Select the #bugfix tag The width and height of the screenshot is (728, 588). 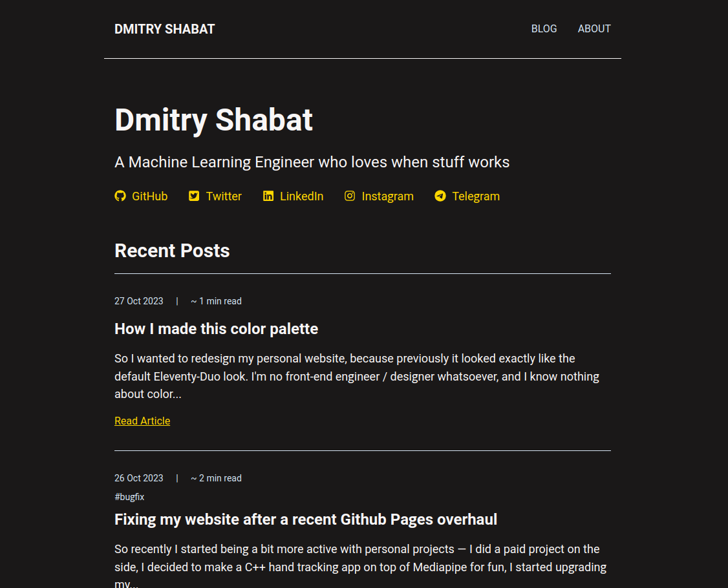129,497
